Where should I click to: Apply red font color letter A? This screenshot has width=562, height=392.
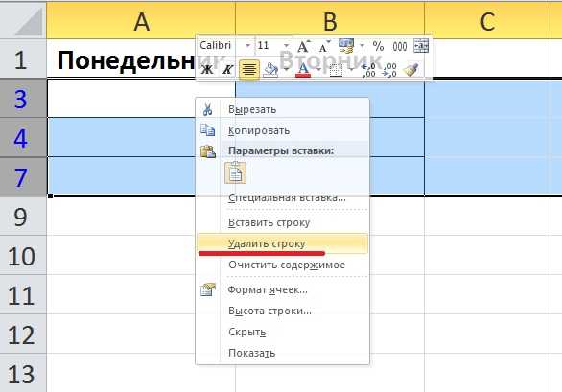[303, 70]
